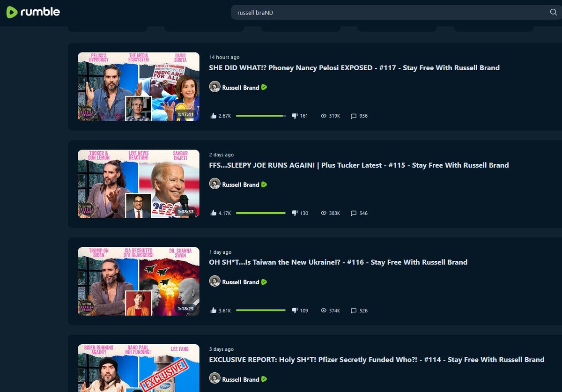
Task: Click comments icon showing 546
Action: (354, 213)
